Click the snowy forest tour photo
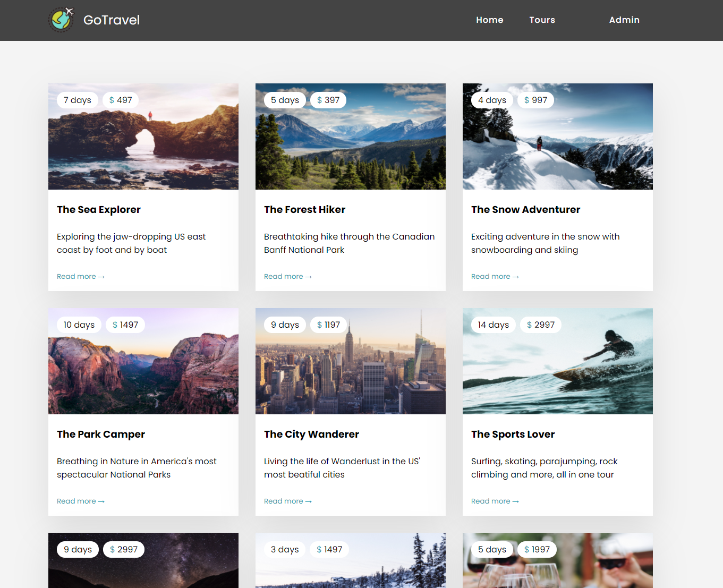The image size is (723, 588). (x=351, y=560)
